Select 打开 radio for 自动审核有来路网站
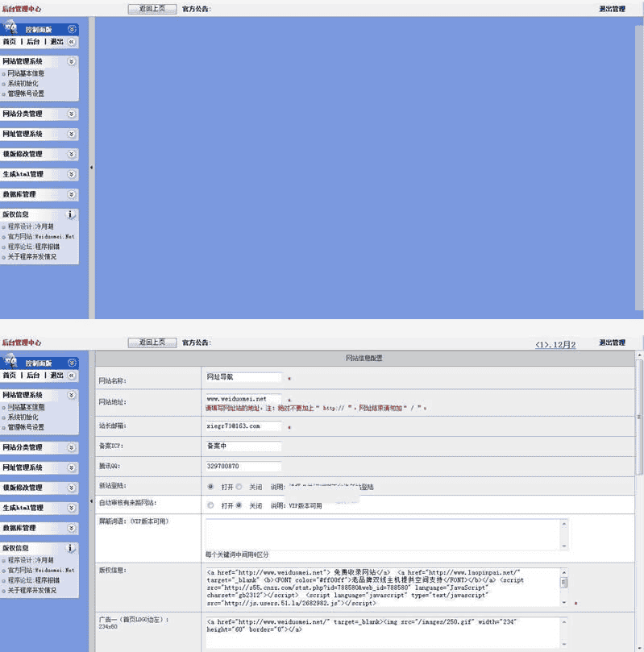The width and height of the screenshot is (644, 652). pos(211,505)
